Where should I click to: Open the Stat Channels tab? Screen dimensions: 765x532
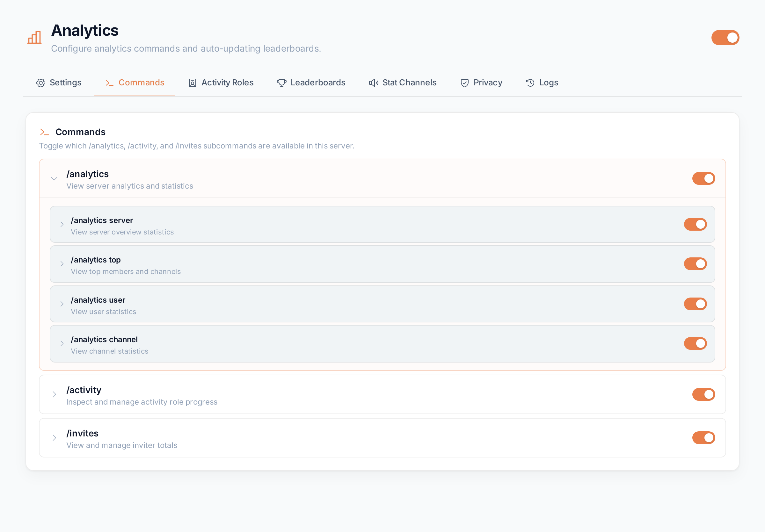coord(403,83)
